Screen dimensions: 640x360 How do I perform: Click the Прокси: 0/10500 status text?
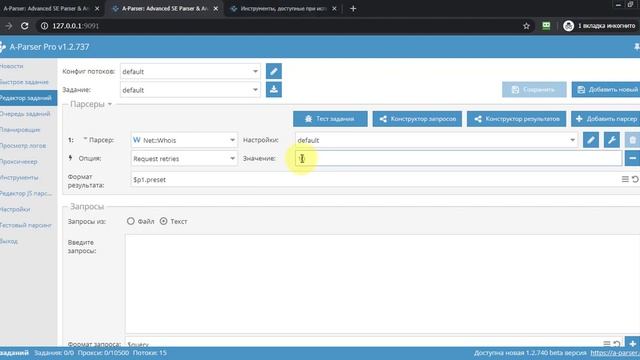pyautogui.click(x=104, y=353)
